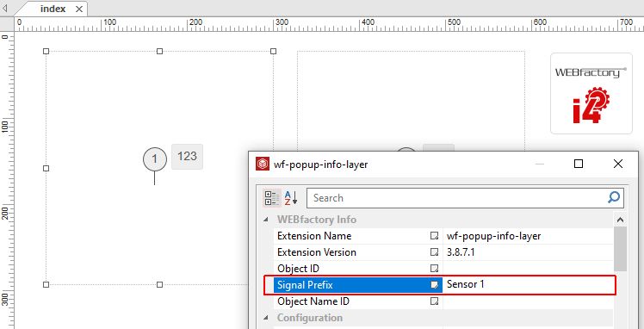Click the 3.8.7.1 version value
This screenshot has height=329, width=644.
point(529,252)
